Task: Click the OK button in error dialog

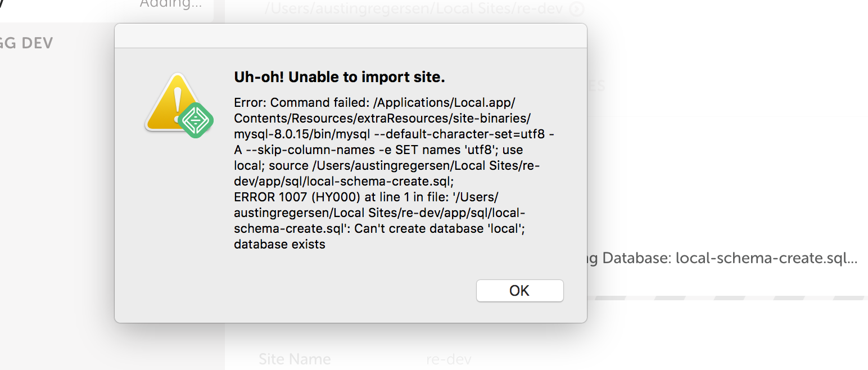Action: pos(519,291)
